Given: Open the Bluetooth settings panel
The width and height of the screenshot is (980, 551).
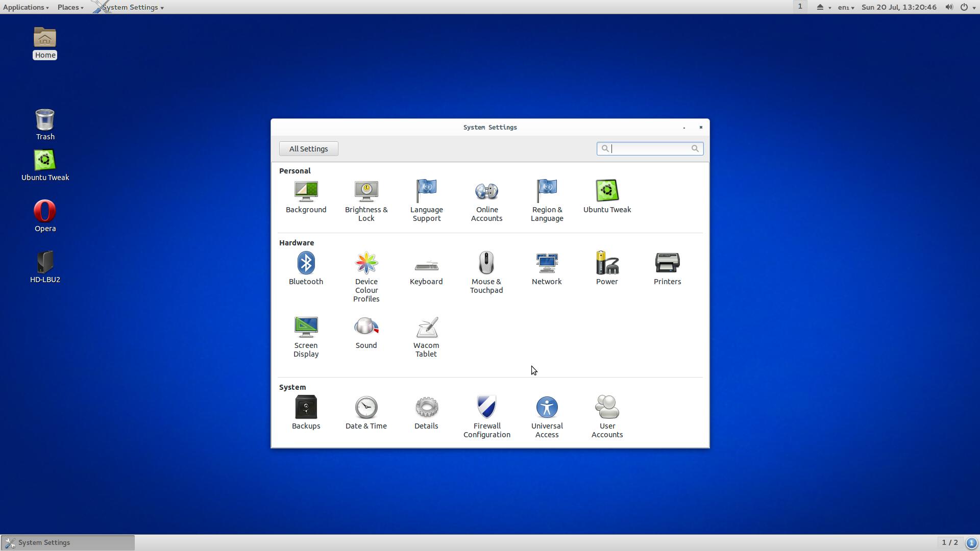Looking at the screenshot, I should [x=306, y=268].
